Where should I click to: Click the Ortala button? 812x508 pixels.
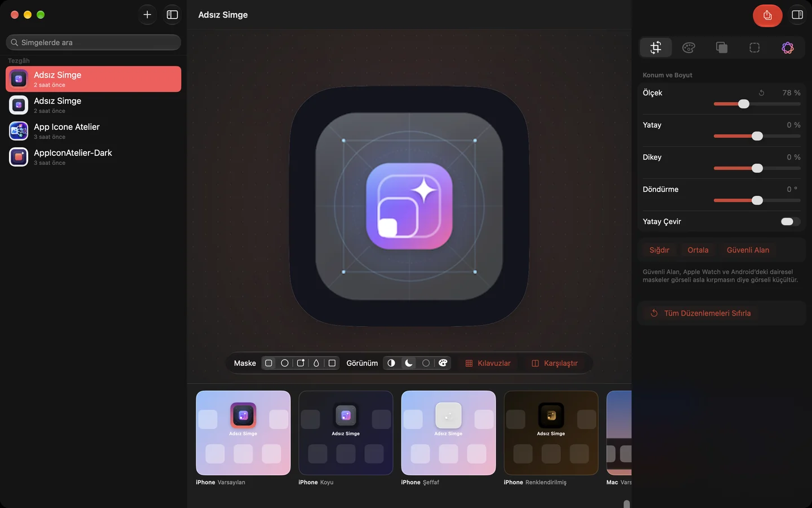coord(698,250)
